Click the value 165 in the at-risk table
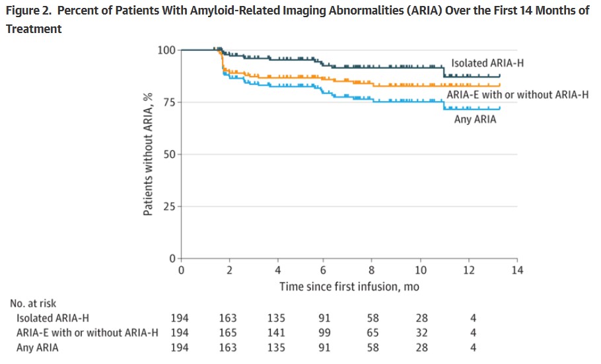Viewport: 601px width, 364px height. coord(229,333)
